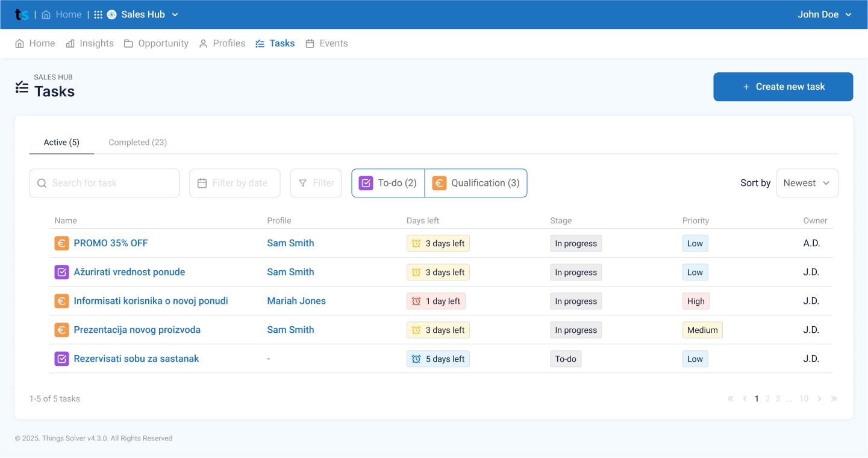868x458 pixels.
Task: Click the Sales Hub round logo icon
Action: 111,14
